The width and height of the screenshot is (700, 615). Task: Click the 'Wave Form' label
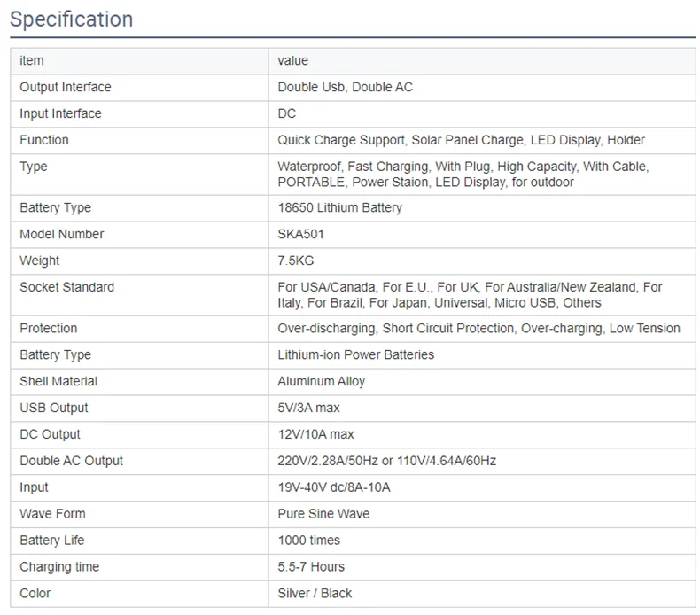click(52, 514)
